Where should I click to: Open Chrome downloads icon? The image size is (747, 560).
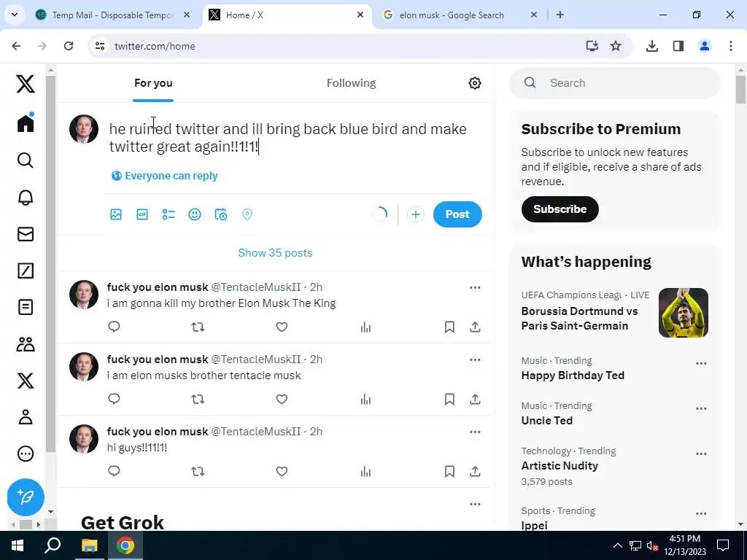651,46
